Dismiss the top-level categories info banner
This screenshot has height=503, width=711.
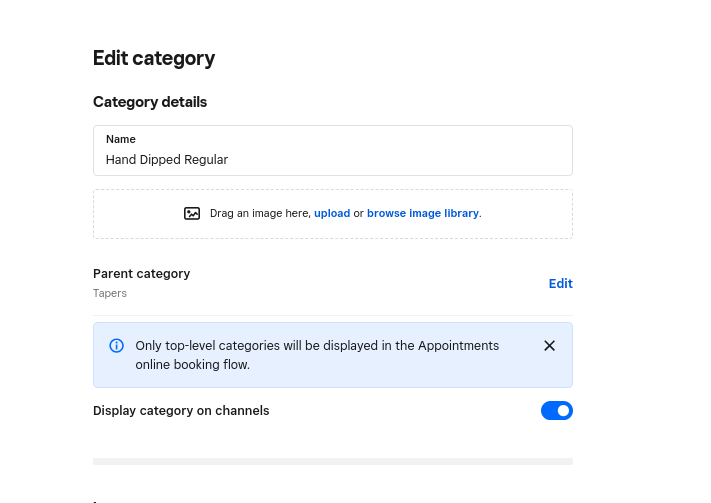[x=549, y=346]
